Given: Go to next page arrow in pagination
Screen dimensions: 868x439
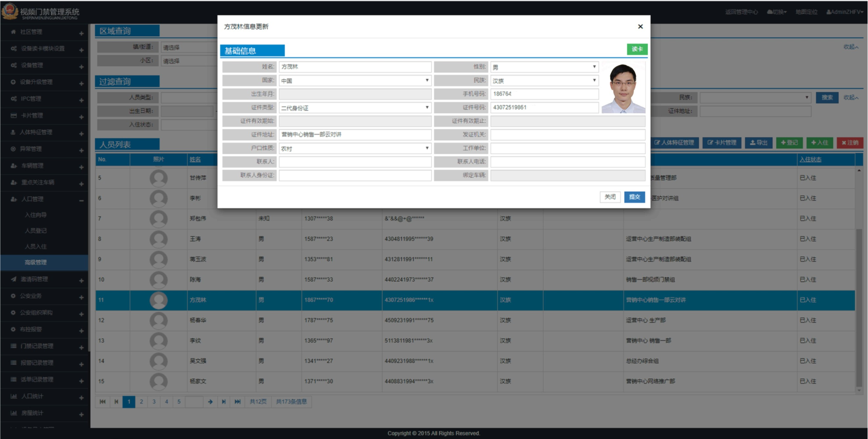Looking at the screenshot, I should point(210,402).
